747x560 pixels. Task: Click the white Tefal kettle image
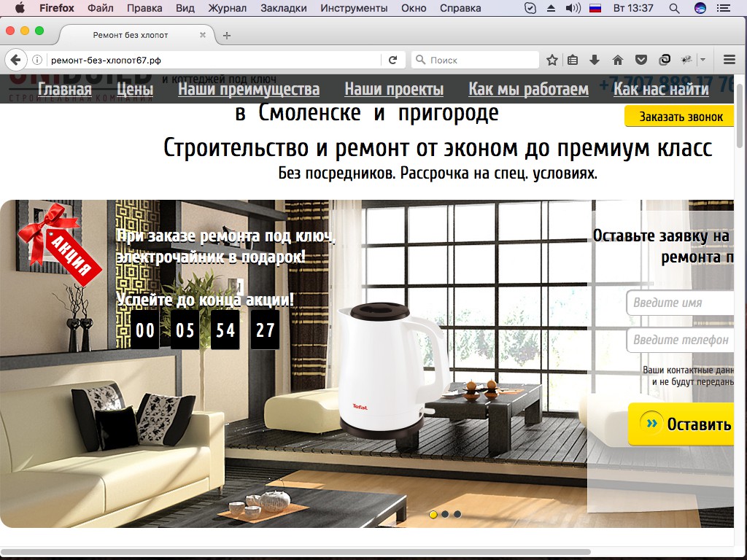point(393,370)
